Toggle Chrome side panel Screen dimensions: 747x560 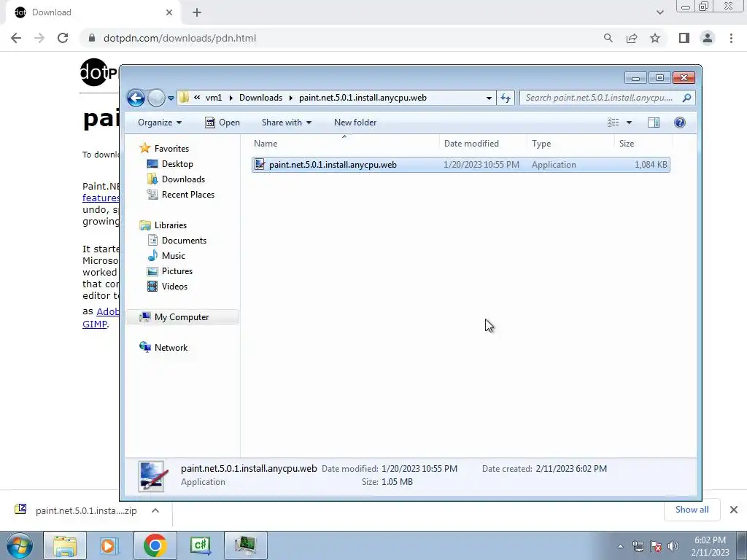pyautogui.click(x=684, y=38)
